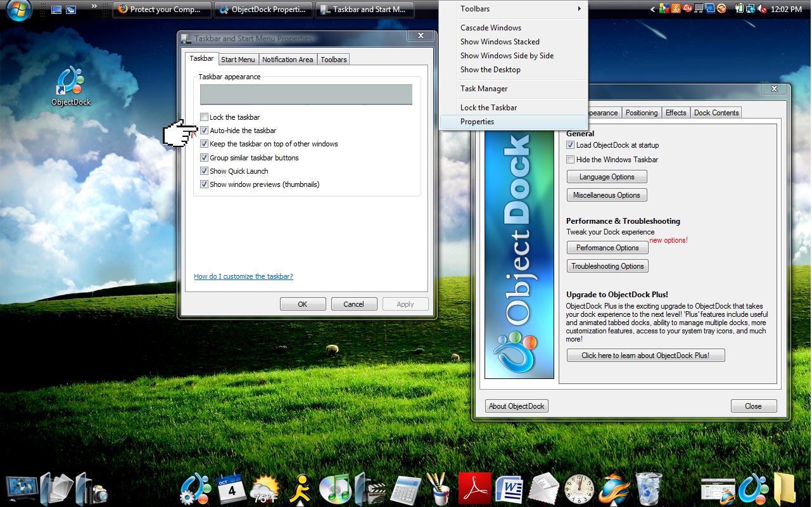This screenshot has width=812, height=507.
Task: Toggle Show window previews (thumbnails) checkbox
Action: pos(204,184)
